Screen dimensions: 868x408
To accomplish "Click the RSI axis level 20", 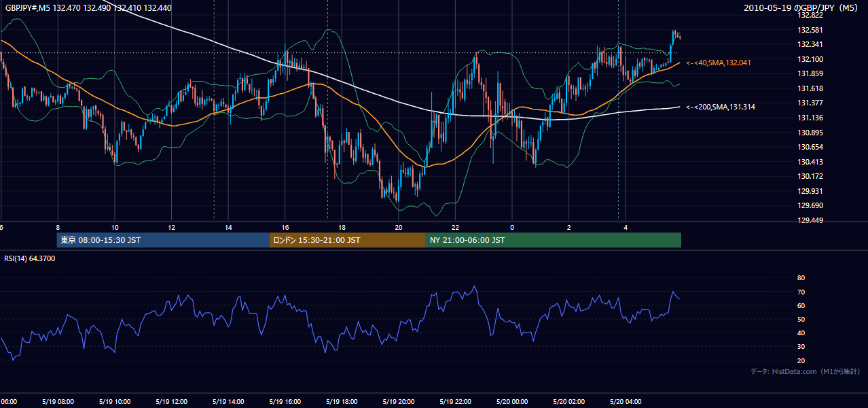I will click(x=801, y=360).
